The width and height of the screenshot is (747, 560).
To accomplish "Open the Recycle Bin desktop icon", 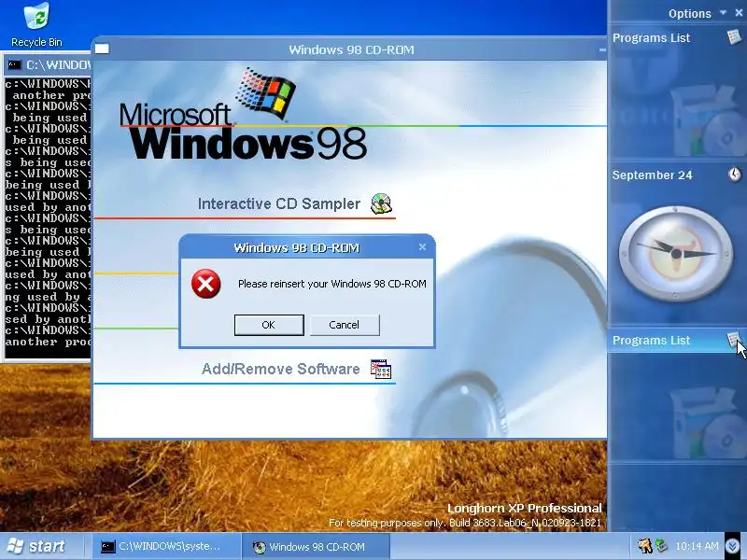I will coord(36,25).
